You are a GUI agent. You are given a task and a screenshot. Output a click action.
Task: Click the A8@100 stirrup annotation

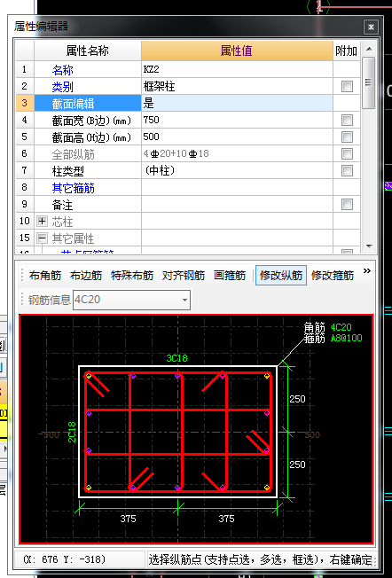point(346,338)
